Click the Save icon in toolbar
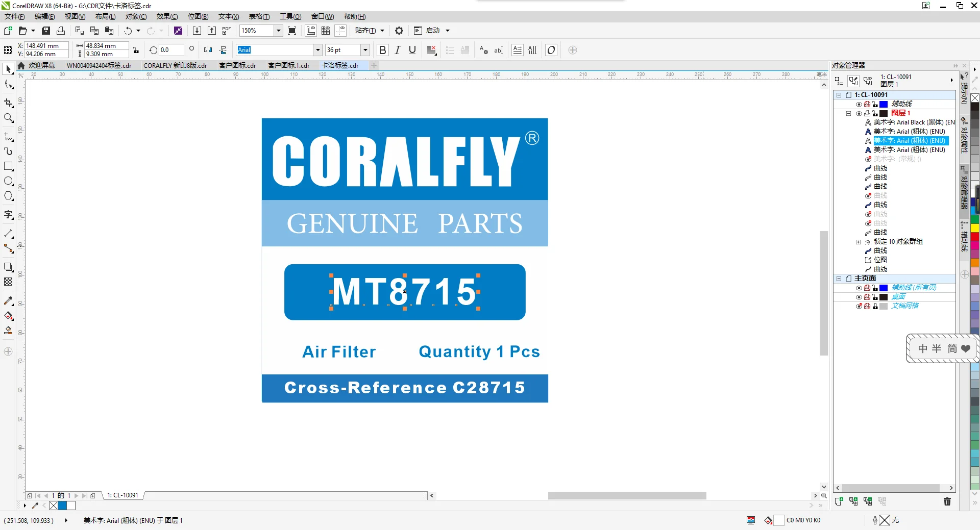Screen dimensions: 980x530 (x=46, y=31)
